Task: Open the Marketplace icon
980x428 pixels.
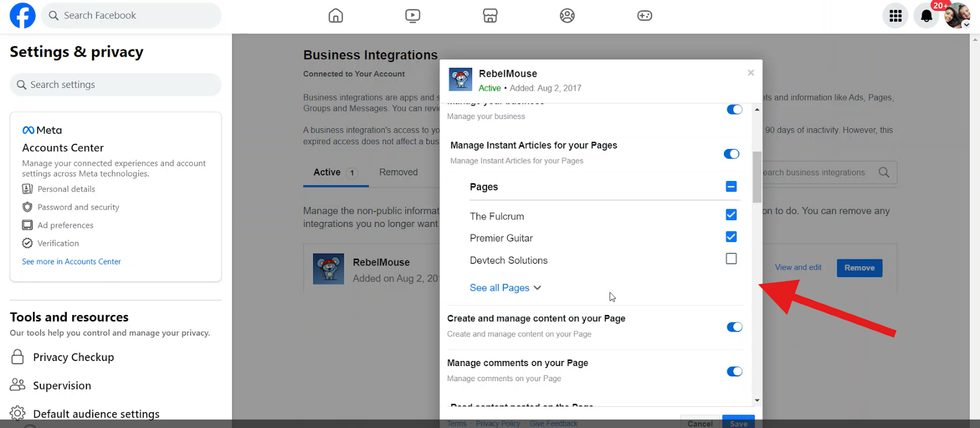Action: click(490, 15)
